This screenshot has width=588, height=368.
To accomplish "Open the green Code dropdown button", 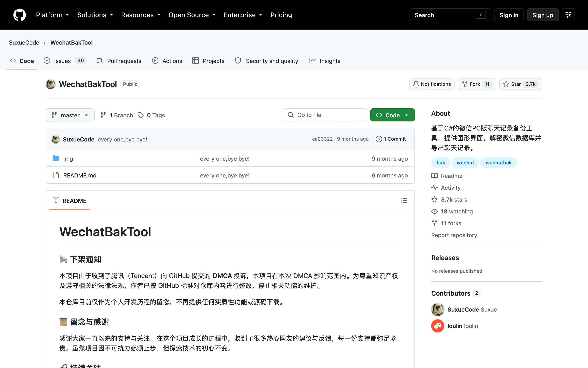I will [x=392, y=115].
